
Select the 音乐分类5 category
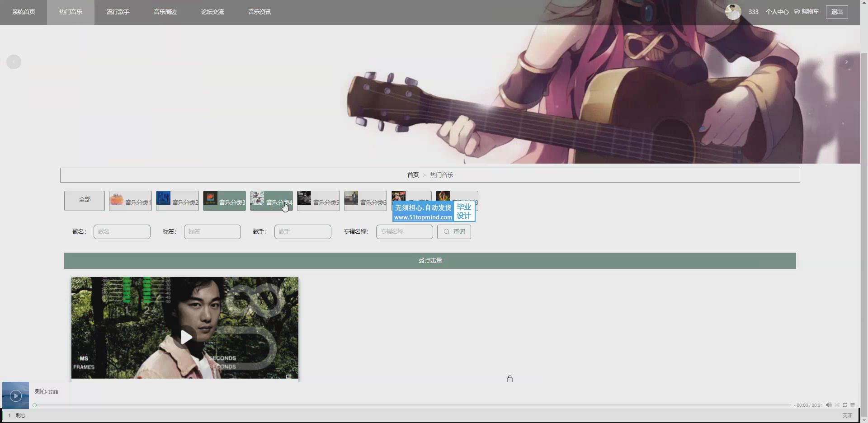pos(318,201)
